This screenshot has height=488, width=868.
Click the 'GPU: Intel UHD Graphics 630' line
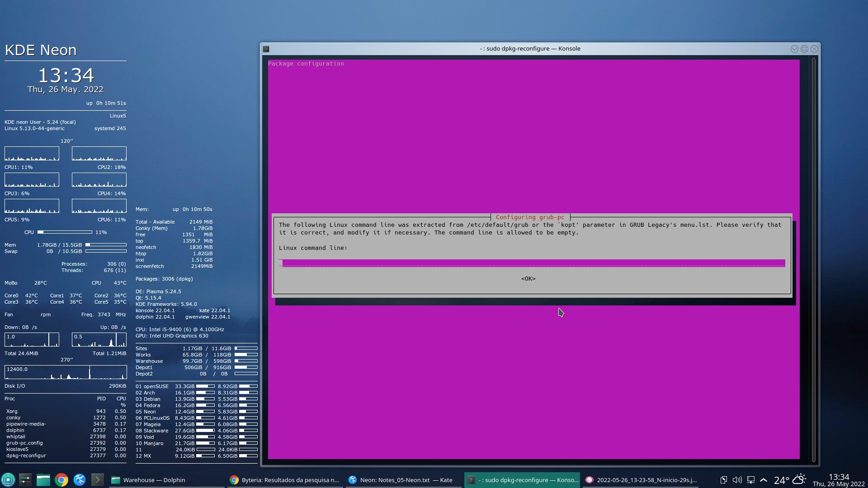click(x=172, y=336)
